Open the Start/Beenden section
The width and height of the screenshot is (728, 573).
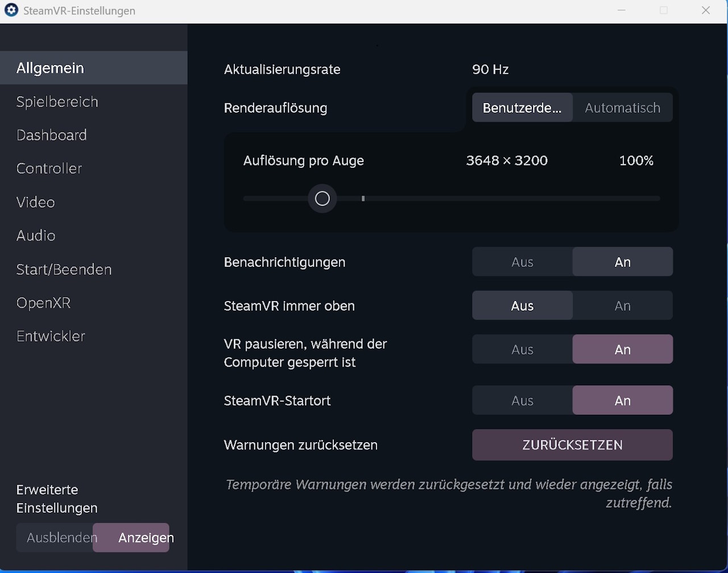(64, 270)
